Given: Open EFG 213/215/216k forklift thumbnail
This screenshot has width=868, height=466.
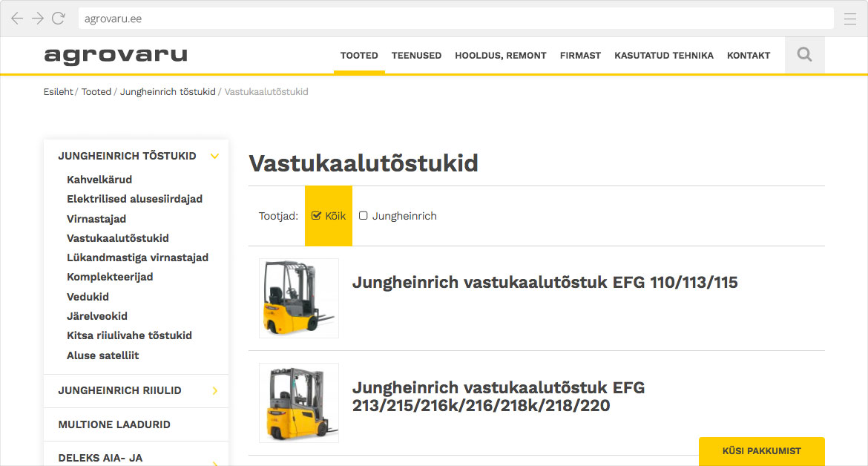Looking at the screenshot, I should [x=299, y=403].
